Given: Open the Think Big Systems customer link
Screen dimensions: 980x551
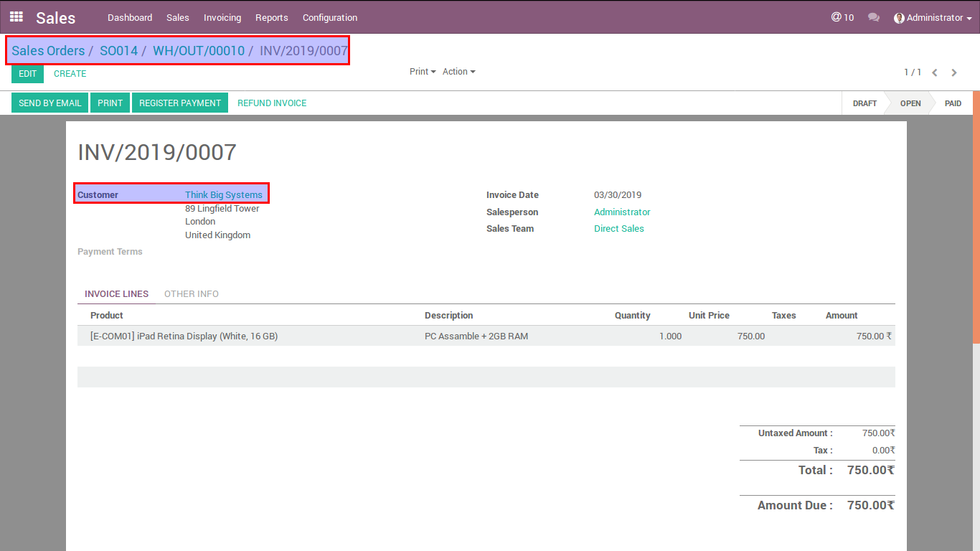Looking at the screenshot, I should tap(224, 195).
